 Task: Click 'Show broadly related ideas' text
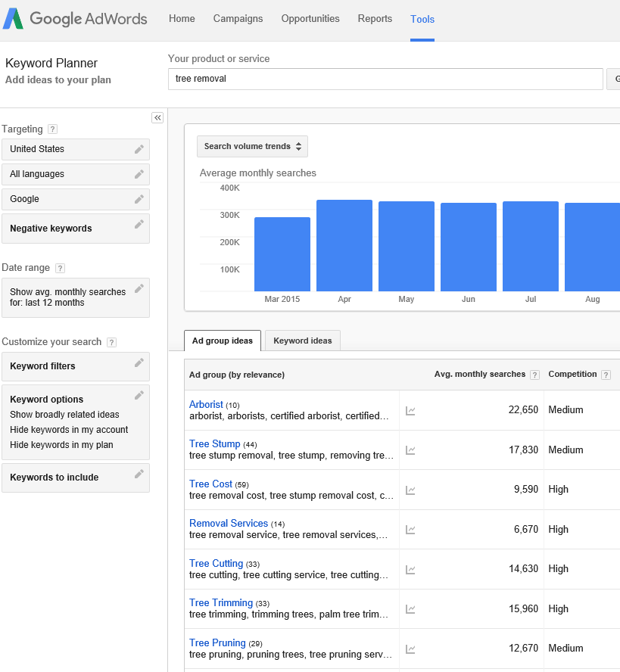point(64,415)
